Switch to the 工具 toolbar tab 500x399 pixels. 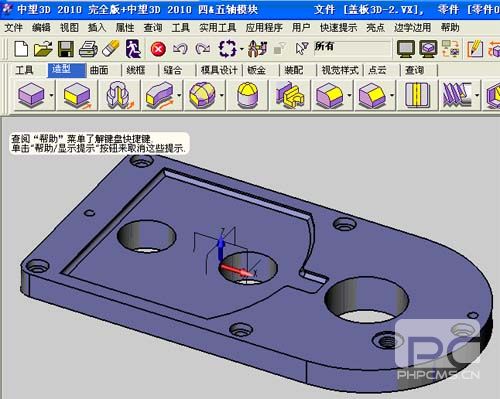coord(24,70)
